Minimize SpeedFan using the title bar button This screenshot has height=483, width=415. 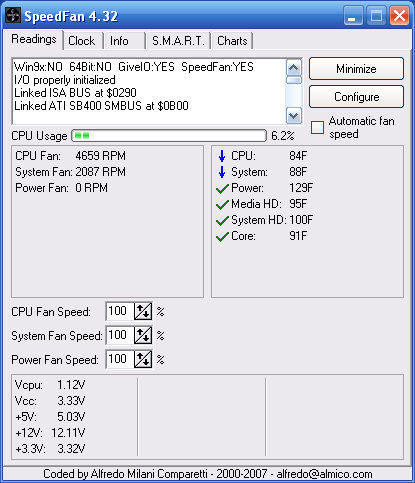coord(353,16)
